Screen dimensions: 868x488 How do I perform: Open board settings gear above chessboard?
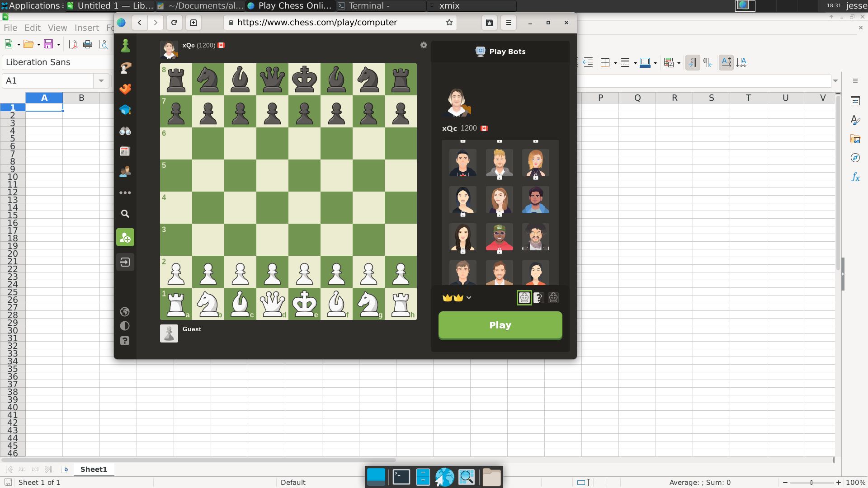click(x=424, y=45)
